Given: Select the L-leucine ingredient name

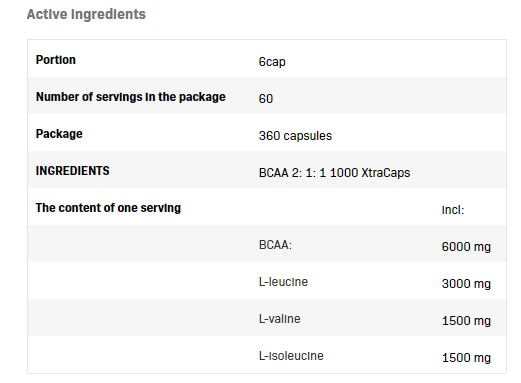Looking at the screenshot, I should click(283, 282).
